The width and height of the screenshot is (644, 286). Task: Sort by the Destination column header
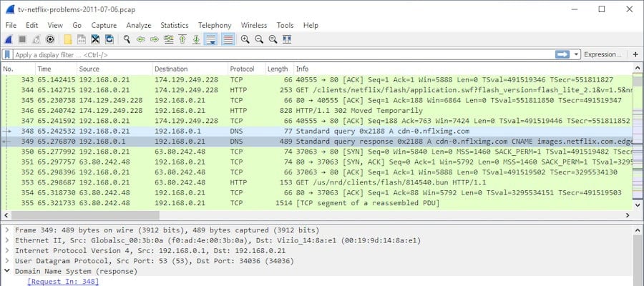190,69
